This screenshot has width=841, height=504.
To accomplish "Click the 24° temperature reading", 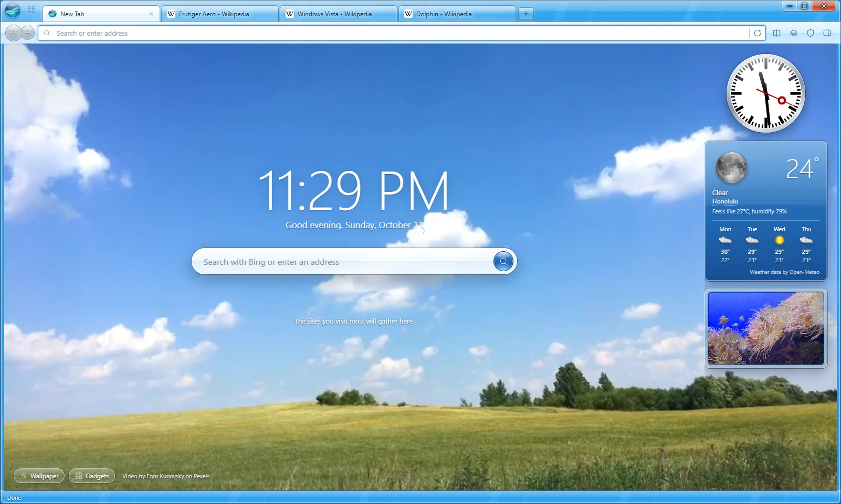I will coord(802,168).
